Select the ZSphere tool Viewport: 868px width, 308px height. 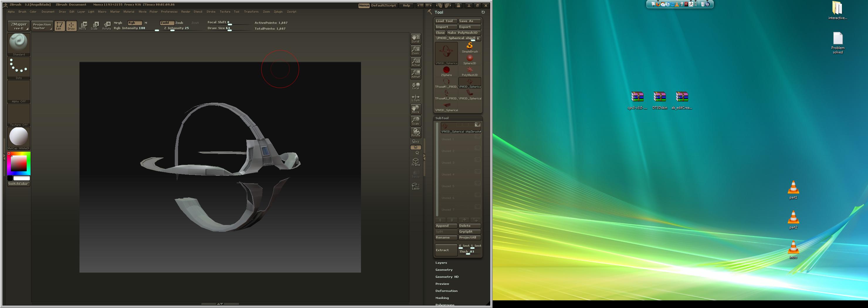coord(446,71)
